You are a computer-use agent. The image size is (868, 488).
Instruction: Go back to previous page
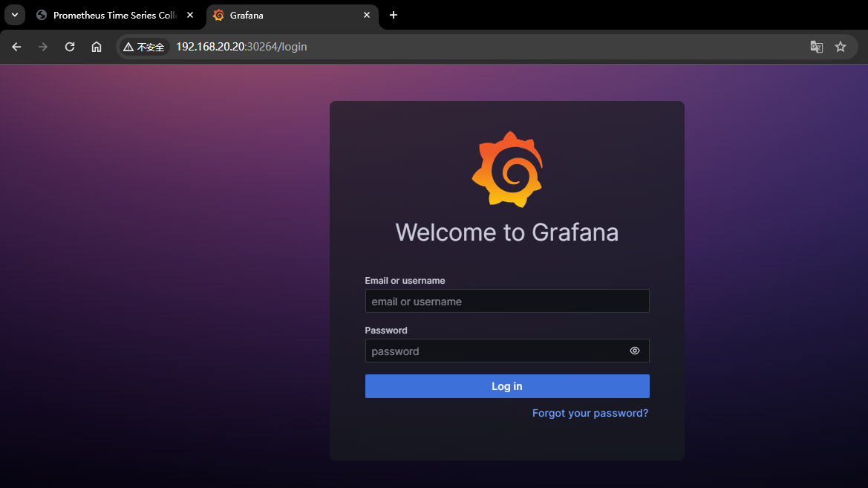[x=16, y=47]
